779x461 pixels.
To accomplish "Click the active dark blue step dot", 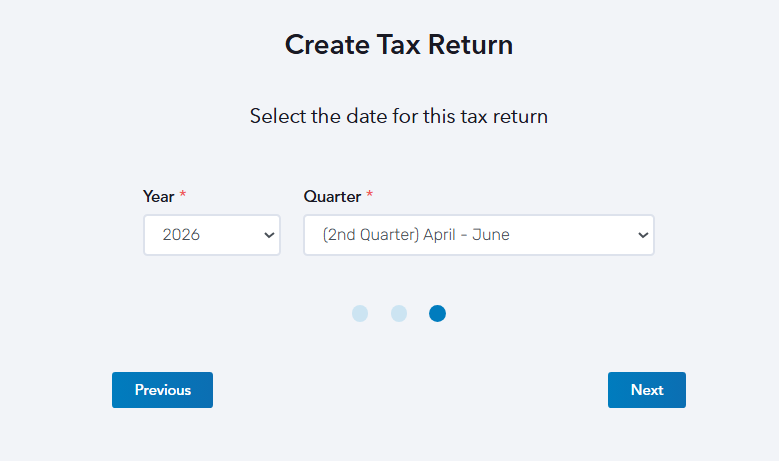I will (437, 314).
